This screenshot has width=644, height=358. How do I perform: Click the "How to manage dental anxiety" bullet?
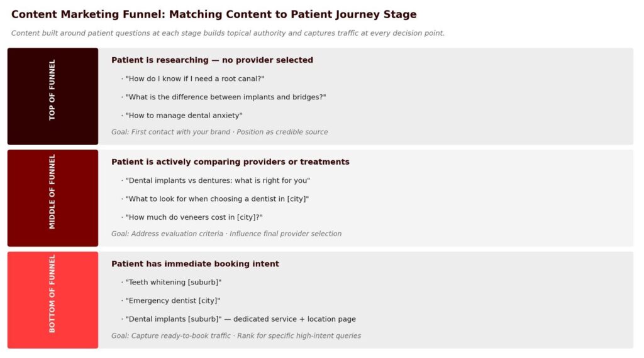tap(184, 116)
